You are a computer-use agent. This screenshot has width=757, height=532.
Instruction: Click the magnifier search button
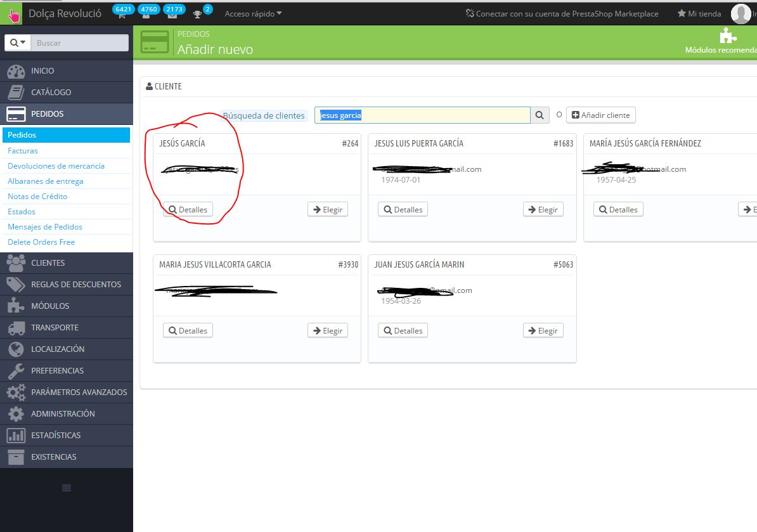click(x=540, y=115)
